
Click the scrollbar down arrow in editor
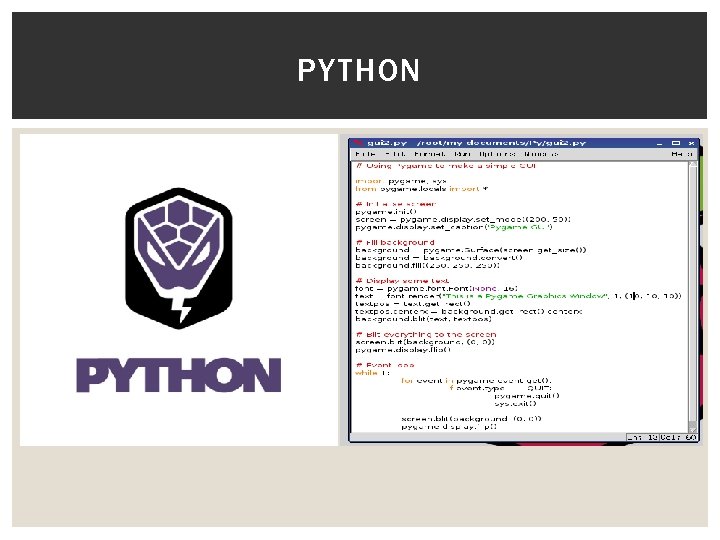tap(692, 429)
